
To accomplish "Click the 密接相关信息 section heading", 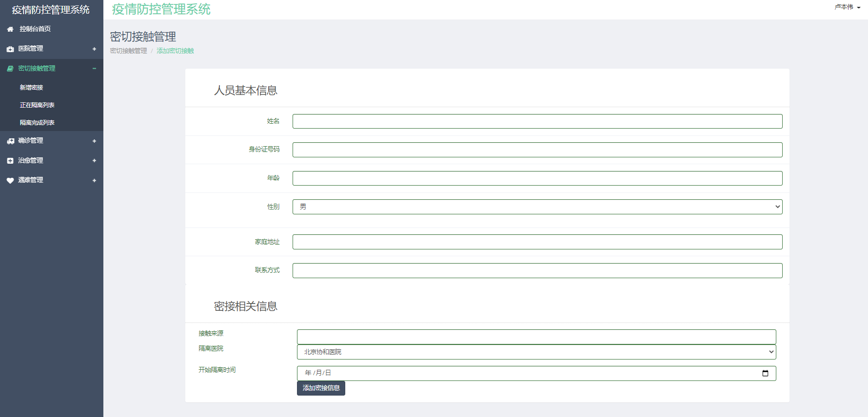I will click(246, 306).
